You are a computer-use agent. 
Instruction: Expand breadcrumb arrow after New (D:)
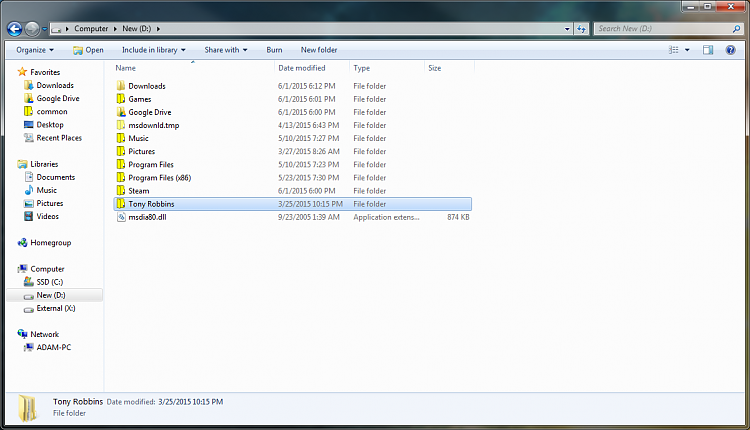point(158,29)
